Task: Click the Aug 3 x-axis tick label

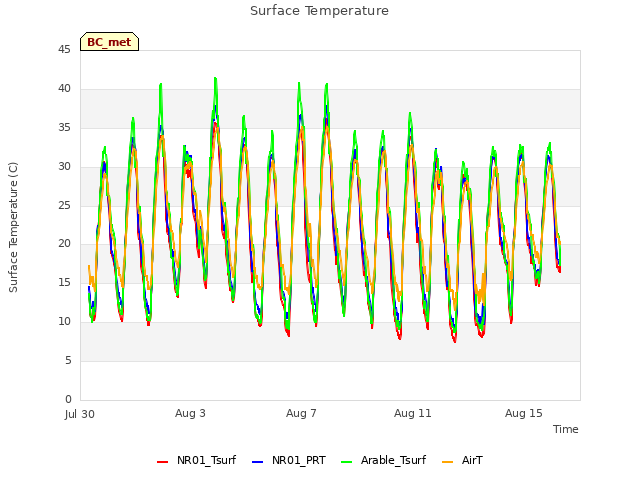Action: [x=190, y=413]
